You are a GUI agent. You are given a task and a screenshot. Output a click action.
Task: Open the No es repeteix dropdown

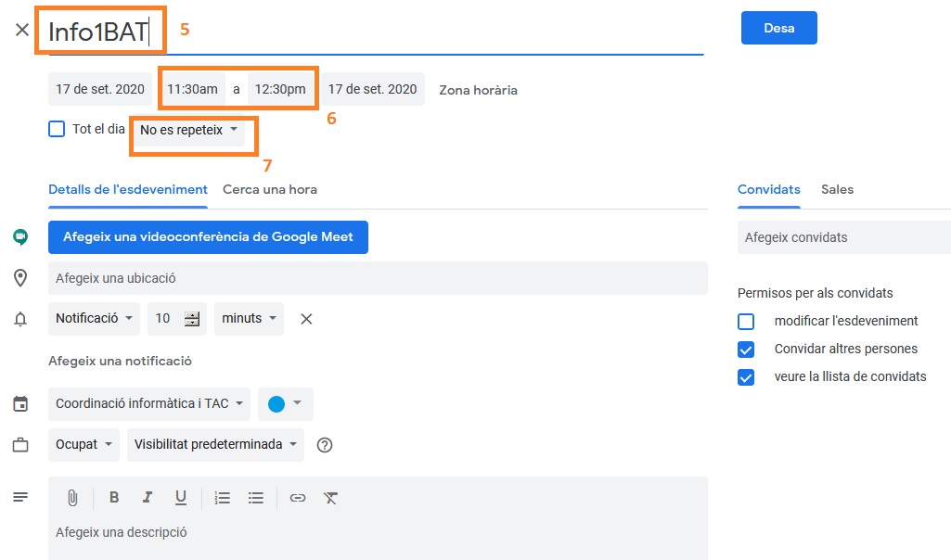point(188,131)
